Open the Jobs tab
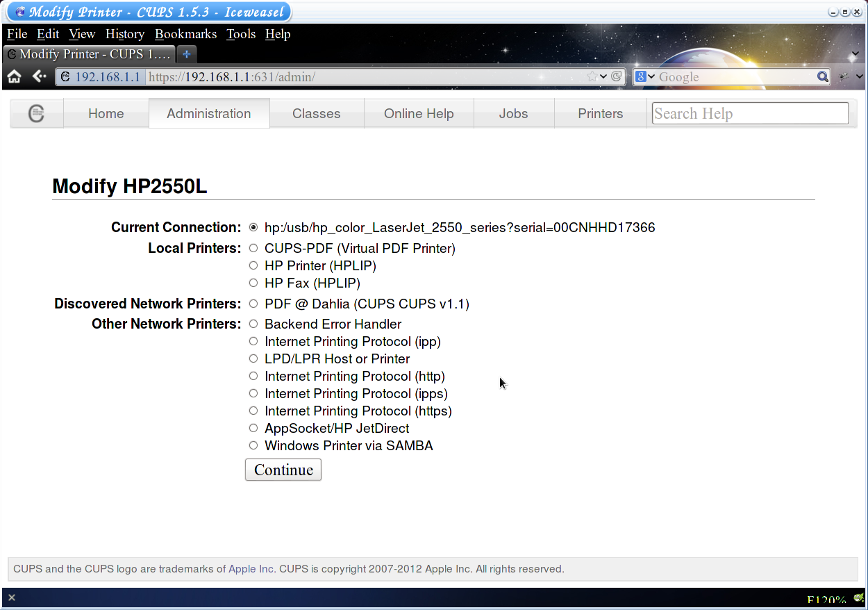This screenshot has height=610, width=868. 514,113
